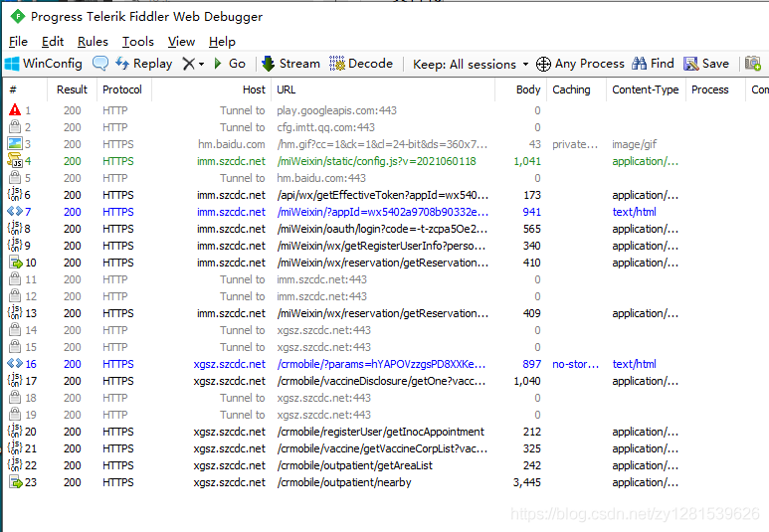Open WinConfig from the toolbar
The image size is (769, 532).
[43, 64]
